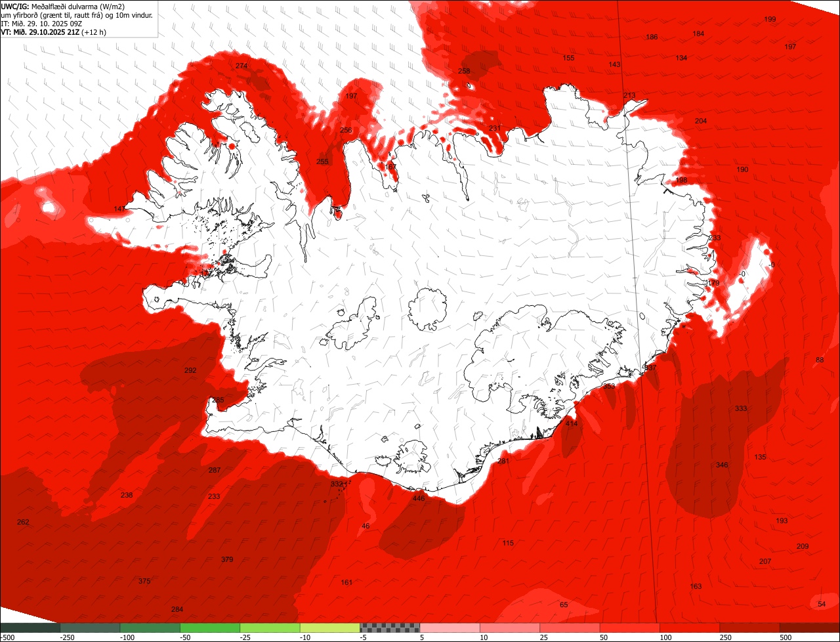Click the value 231 off the north coast

495,128
